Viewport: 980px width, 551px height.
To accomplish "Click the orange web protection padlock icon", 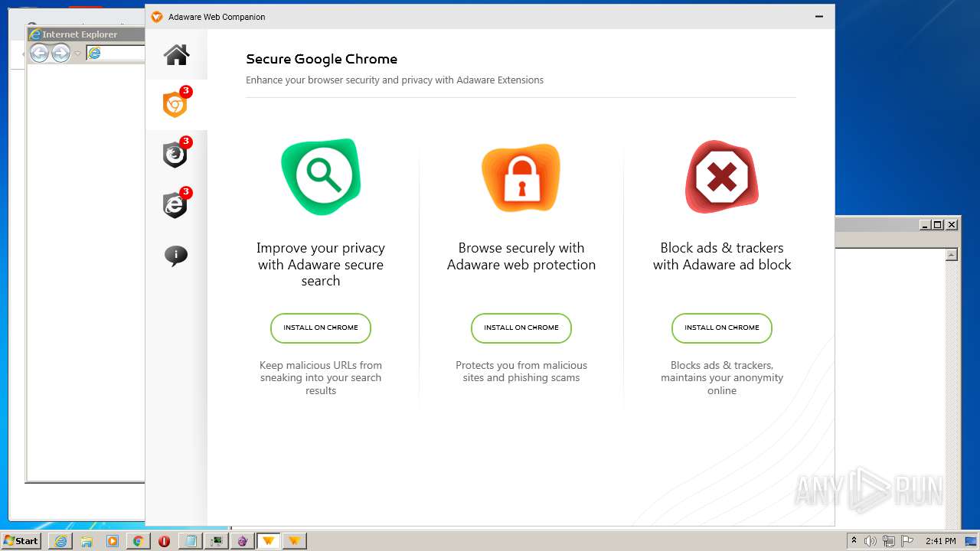I will [x=521, y=178].
